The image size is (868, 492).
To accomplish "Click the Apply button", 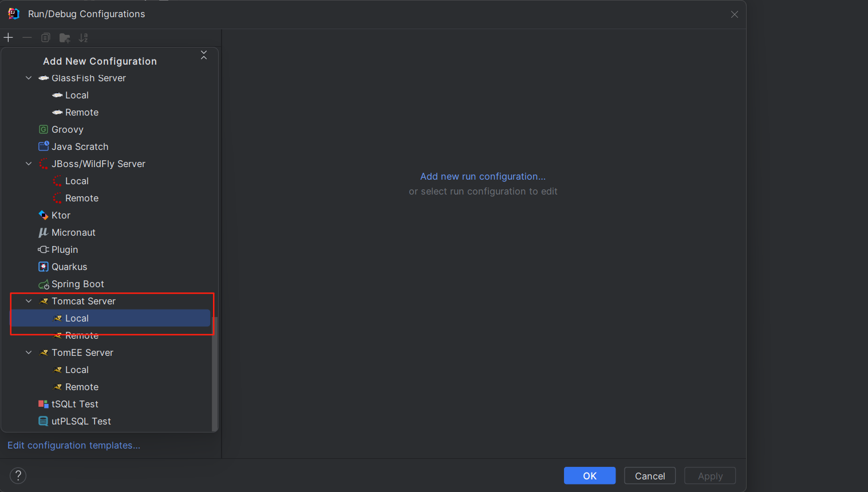I will coord(710,475).
